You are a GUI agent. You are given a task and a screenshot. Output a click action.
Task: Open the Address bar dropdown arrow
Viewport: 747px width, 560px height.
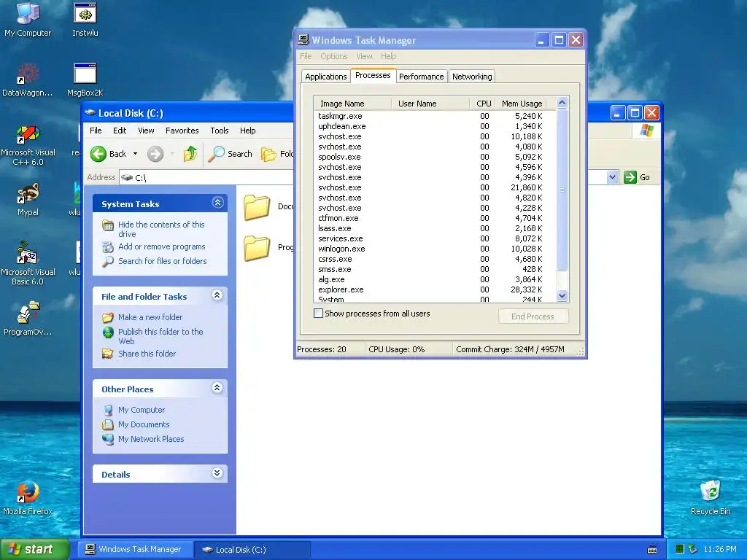click(612, 177)
